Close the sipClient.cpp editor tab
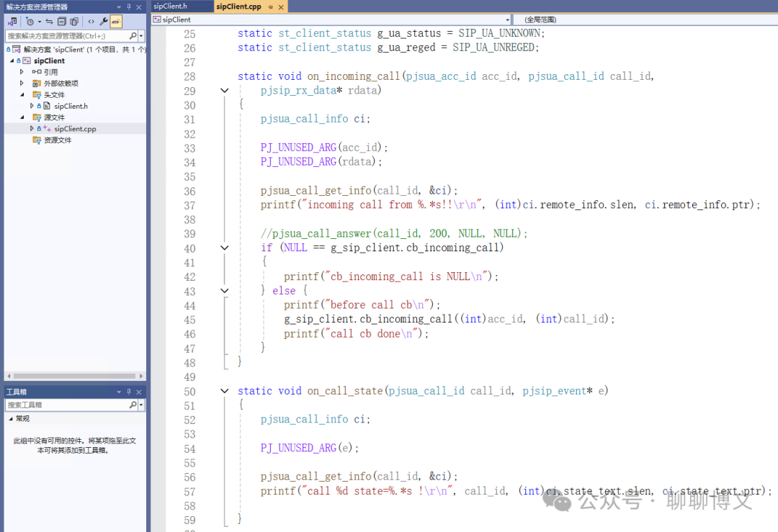This screenshot has width=778, height=532. [280, 6]
